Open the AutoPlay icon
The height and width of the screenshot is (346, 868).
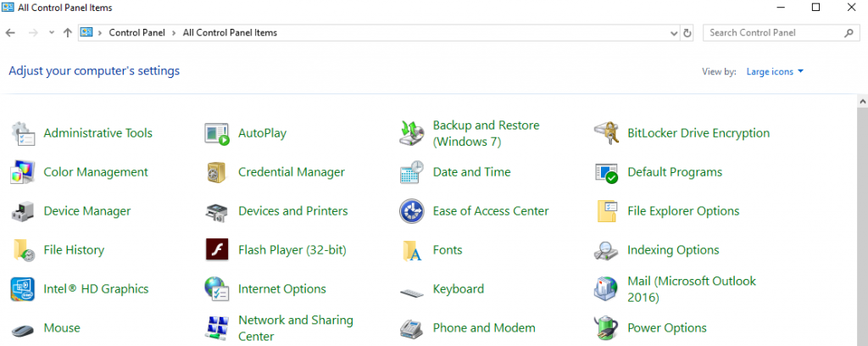coord(217,133)
